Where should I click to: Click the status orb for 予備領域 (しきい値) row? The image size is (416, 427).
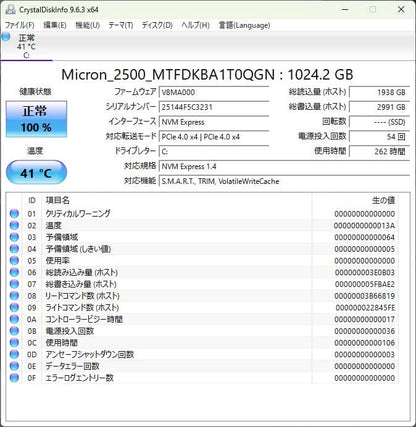(14, 249)
